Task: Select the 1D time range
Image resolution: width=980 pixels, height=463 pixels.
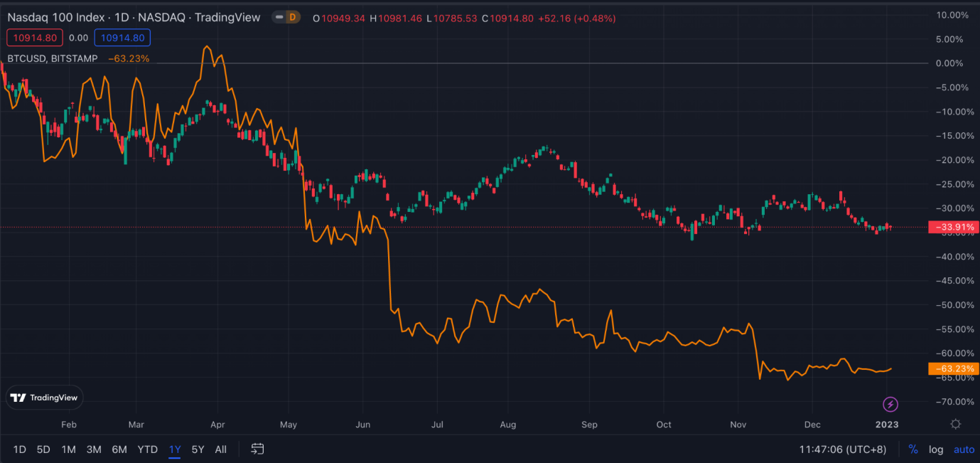Action: pos(19,449)
